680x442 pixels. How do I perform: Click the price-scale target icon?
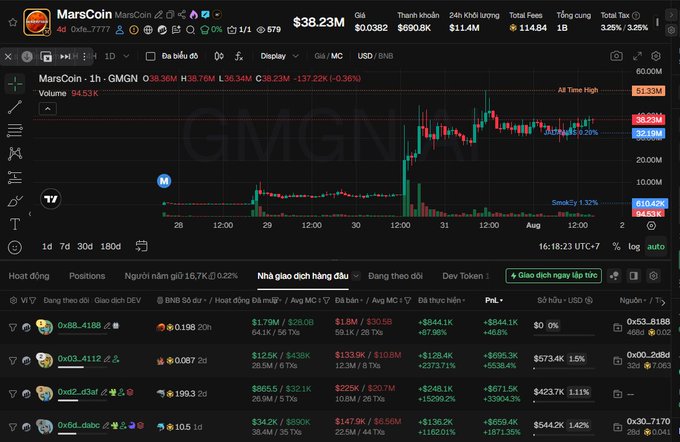coord(651,226)
